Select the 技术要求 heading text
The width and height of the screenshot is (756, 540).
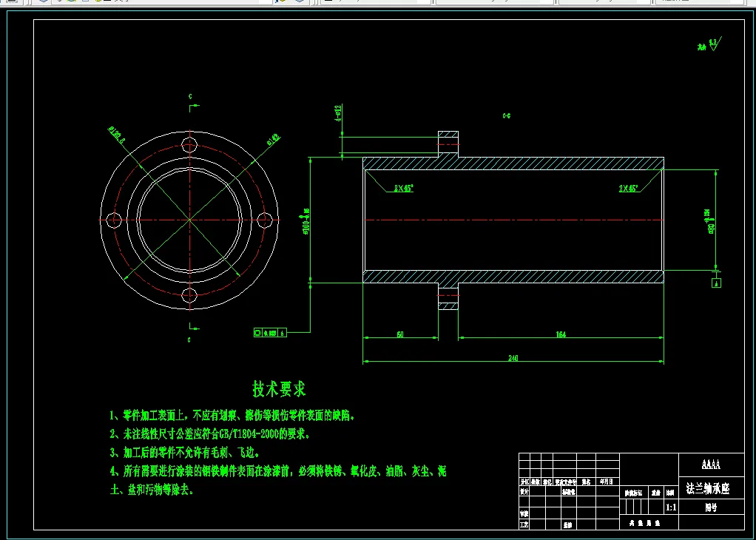279,388
